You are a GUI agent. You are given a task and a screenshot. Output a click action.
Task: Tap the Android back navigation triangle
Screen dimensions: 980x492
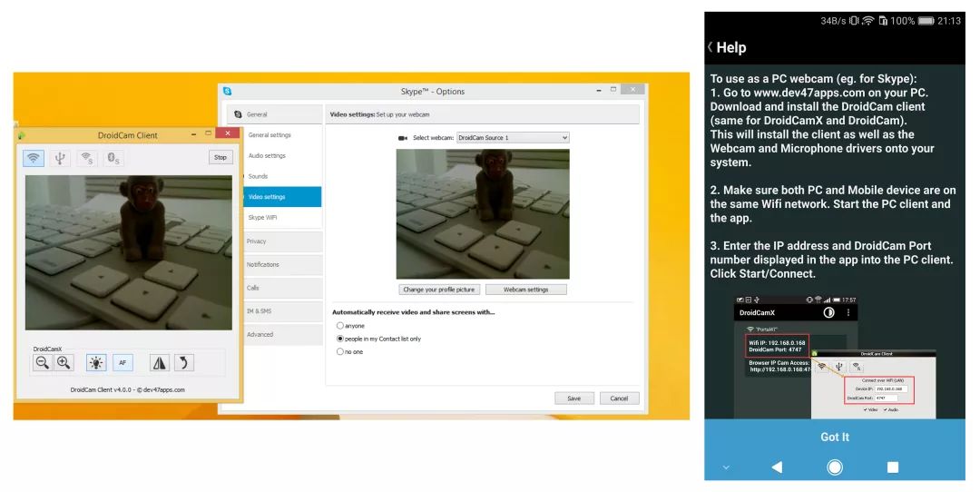tap(777, 467)
